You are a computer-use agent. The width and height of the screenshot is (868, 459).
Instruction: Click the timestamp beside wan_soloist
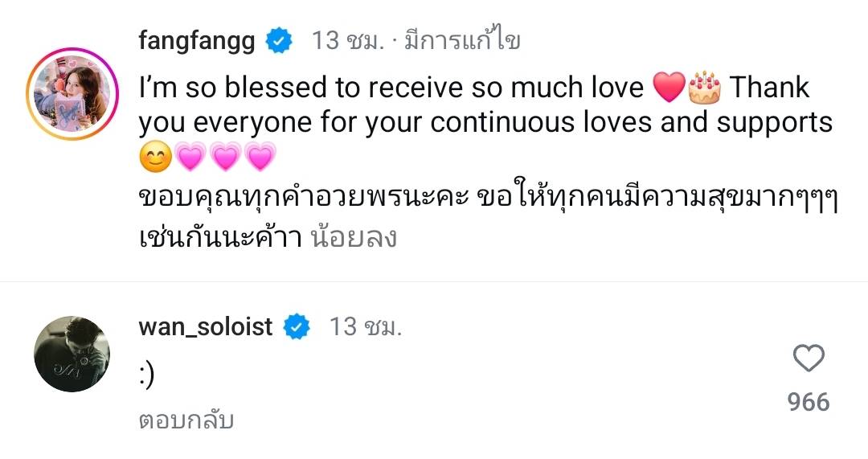click(366, 326)
